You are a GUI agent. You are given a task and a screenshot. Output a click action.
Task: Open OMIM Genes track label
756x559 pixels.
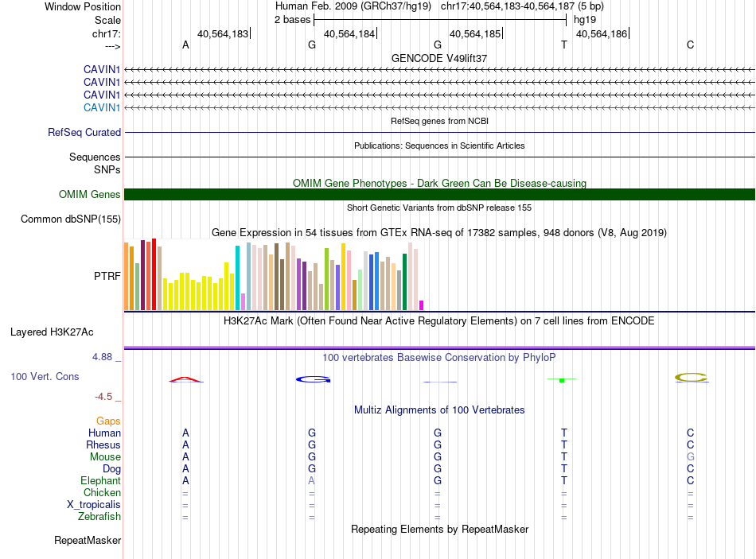tap(89, 194)
